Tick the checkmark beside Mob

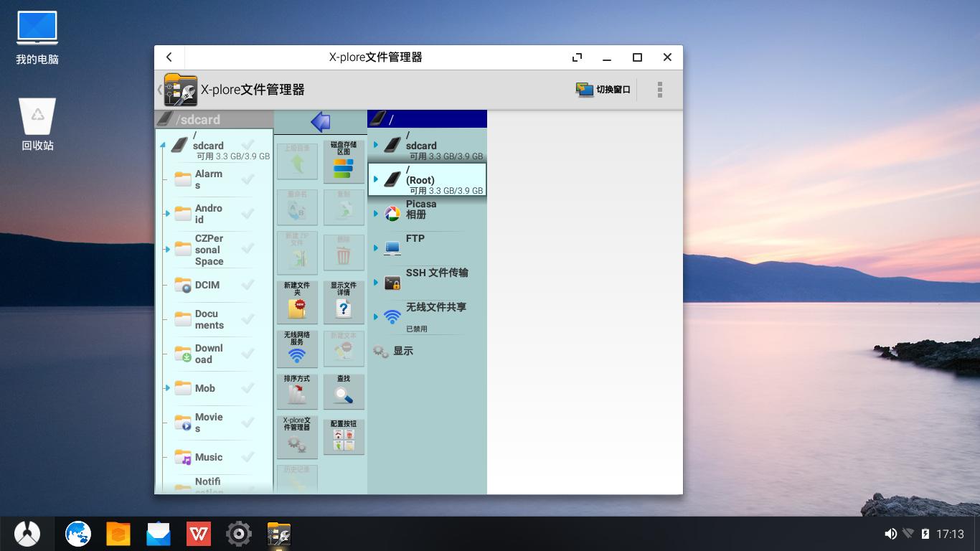coord(248,388)
